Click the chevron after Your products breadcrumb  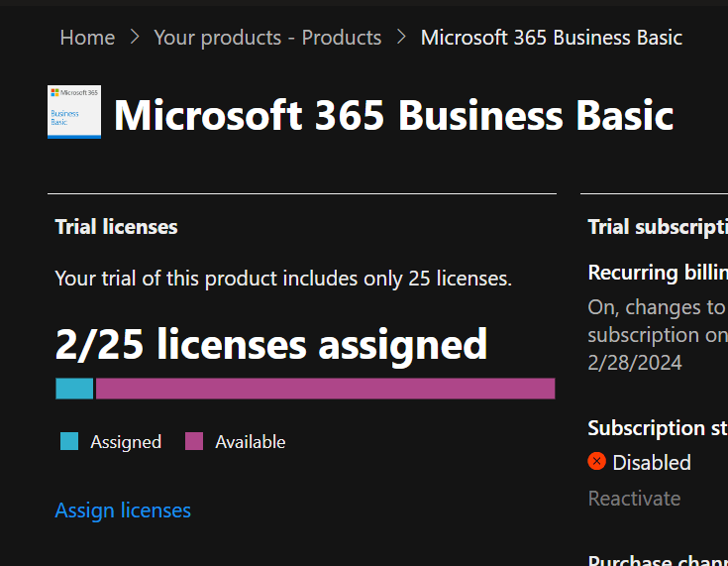[x=401, y=38]
